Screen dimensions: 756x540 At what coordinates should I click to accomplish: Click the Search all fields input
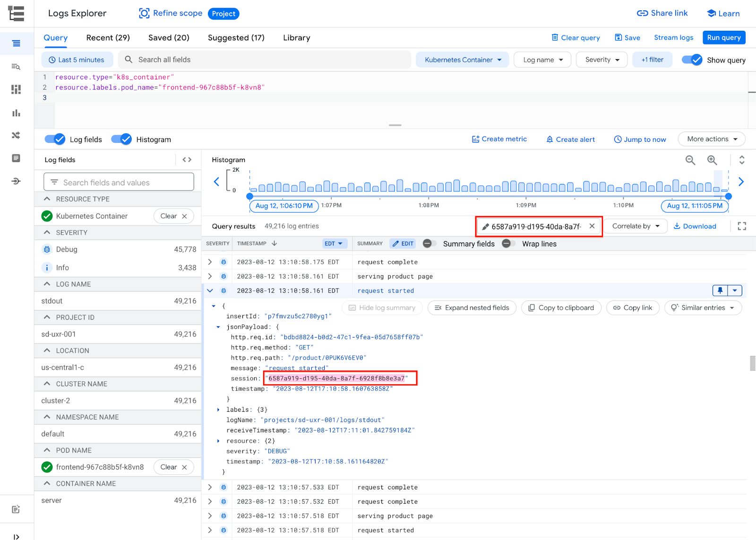click(265, 60)
